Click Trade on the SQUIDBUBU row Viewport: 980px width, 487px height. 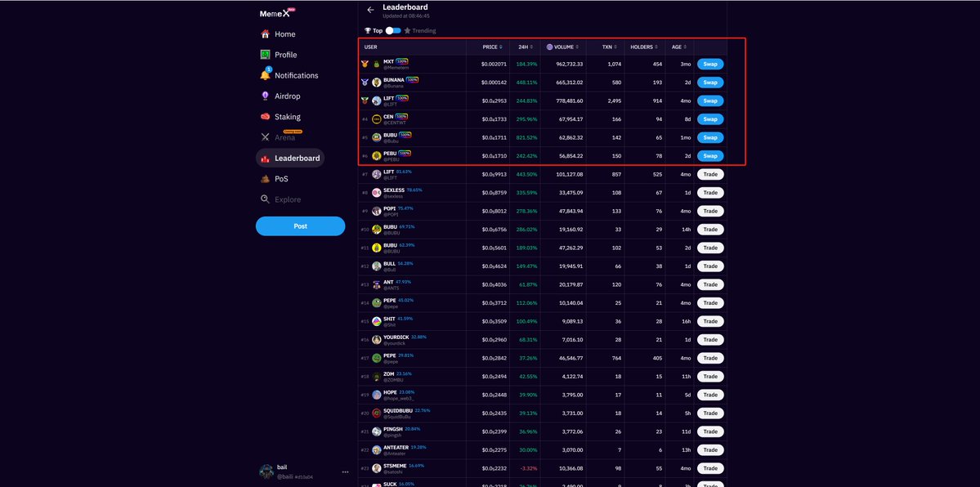coord(710,413)
